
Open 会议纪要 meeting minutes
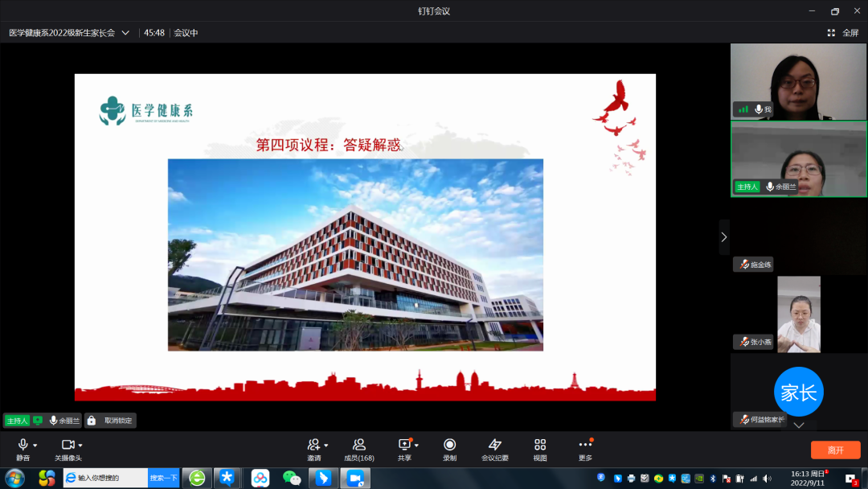(495, 445)
